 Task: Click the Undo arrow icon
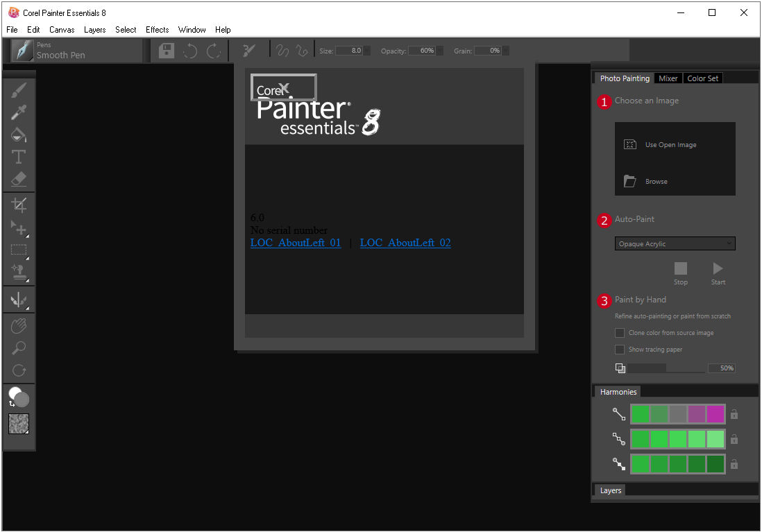point(190,51)
